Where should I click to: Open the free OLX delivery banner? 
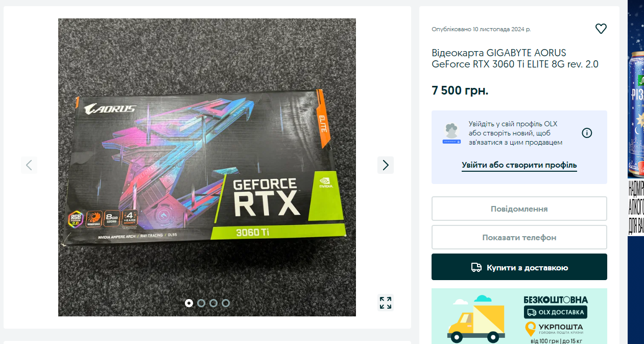519,316
